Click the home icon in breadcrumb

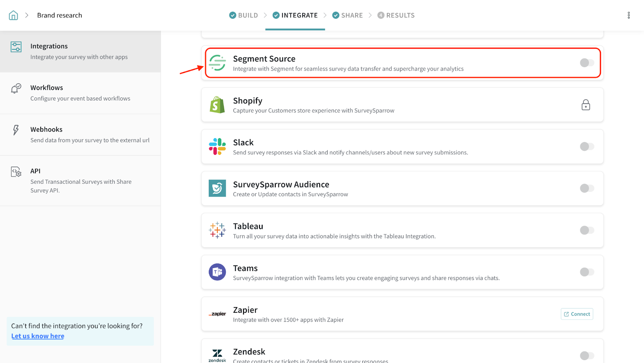point(13,15)
